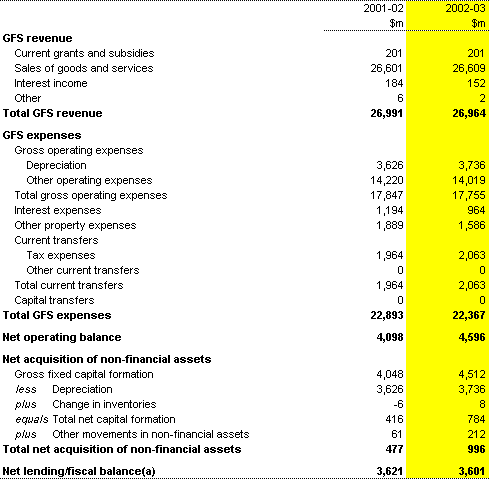The image size is (489, 479).
Task: Select 'Total net capital formation' label
Action: [x=114, y=420]
